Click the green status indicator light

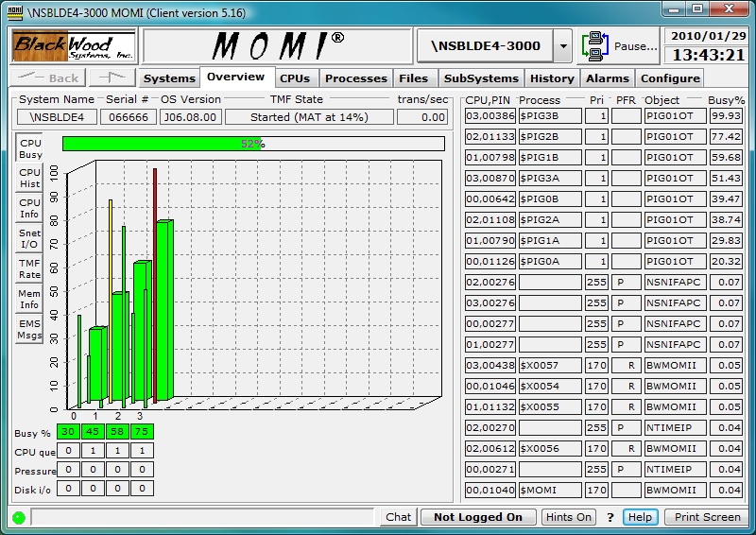point(19,517)
